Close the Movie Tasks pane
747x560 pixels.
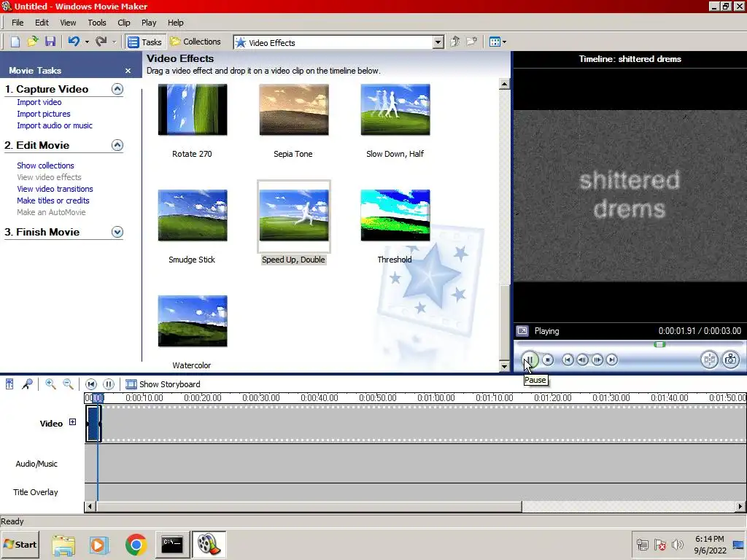tap(128, 71)
